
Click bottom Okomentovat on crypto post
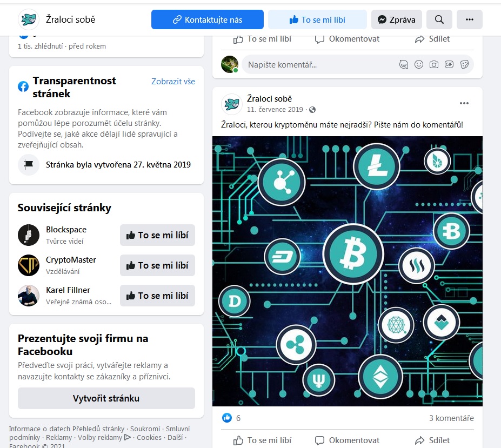(347, 440)
